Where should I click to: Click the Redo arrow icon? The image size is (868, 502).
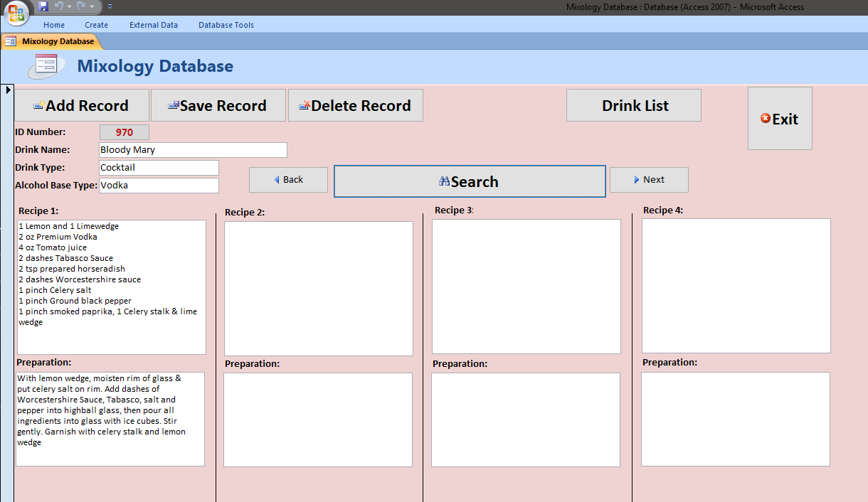(80, 6)
